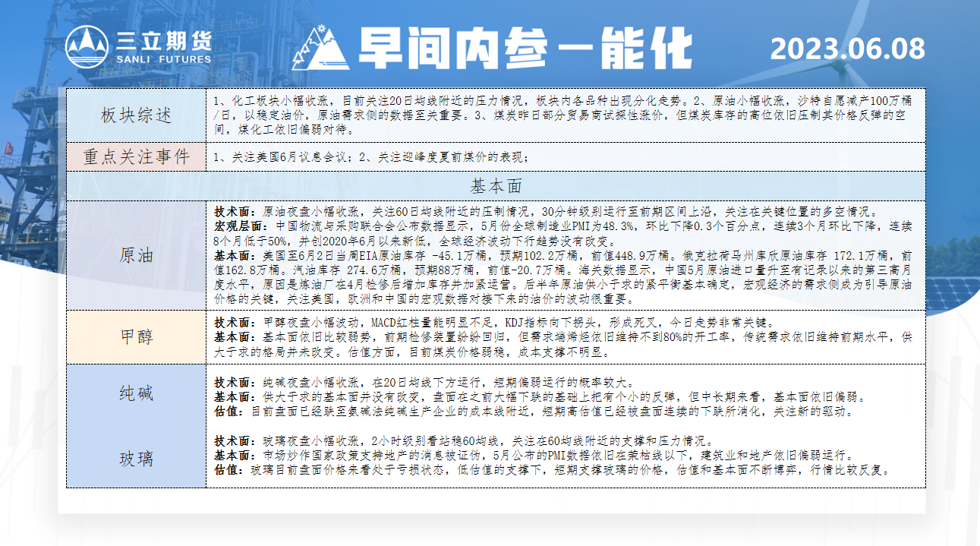
Task: Click the SANLI FUTURES English text
Action: point(163,59)
